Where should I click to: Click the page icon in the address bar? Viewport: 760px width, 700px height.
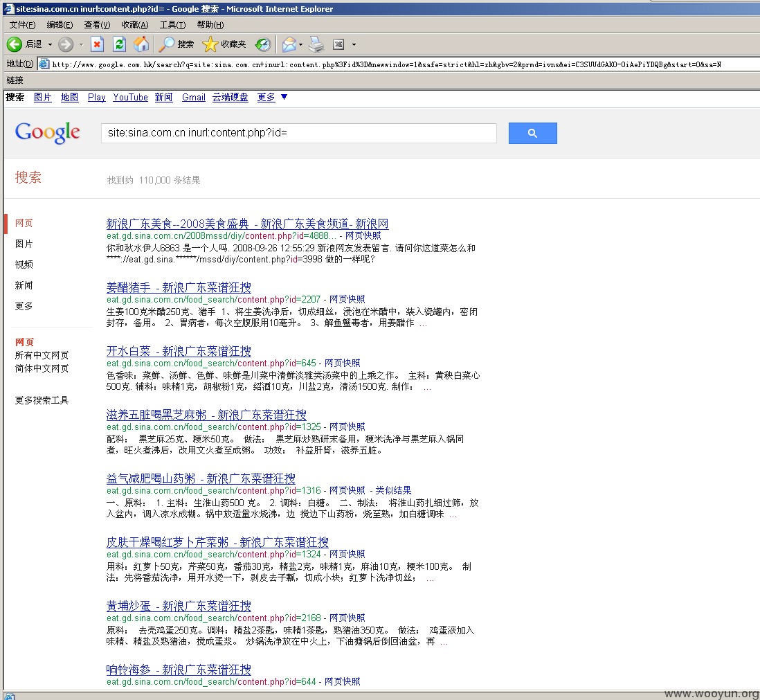[x=44, y=64]
